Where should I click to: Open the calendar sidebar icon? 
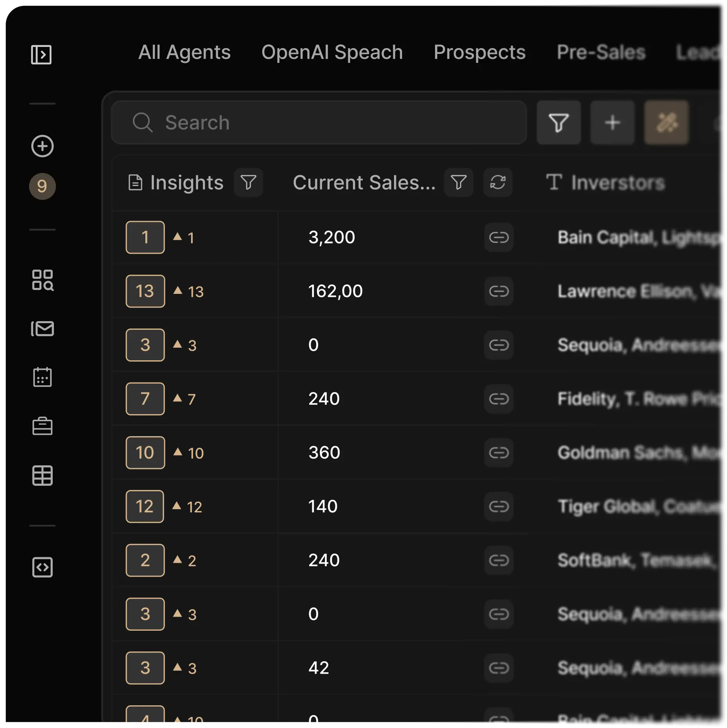click(42, 377)
